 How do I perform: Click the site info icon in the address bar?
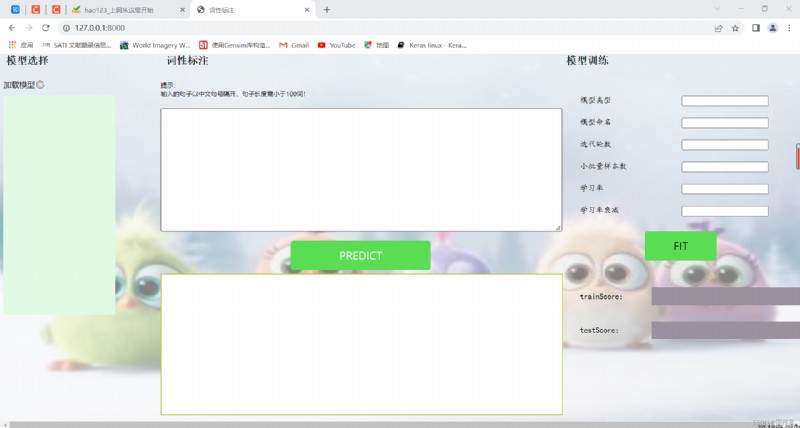point(66,28)
